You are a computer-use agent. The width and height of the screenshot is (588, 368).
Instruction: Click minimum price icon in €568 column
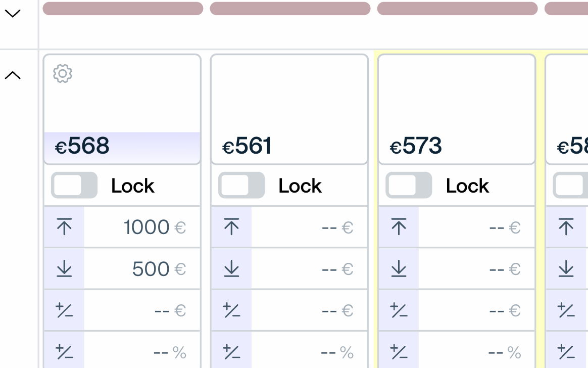(64, 269)
